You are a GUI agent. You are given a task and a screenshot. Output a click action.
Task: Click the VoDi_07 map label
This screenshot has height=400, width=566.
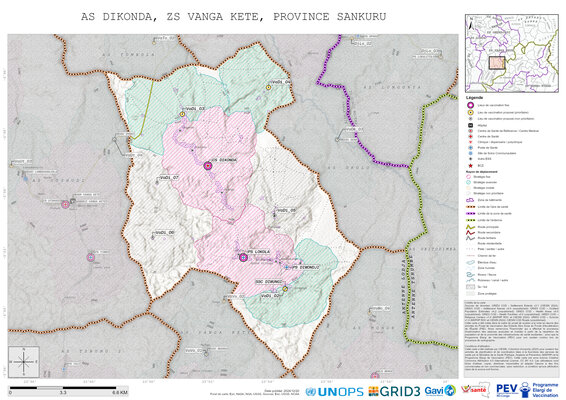[169, 178]
